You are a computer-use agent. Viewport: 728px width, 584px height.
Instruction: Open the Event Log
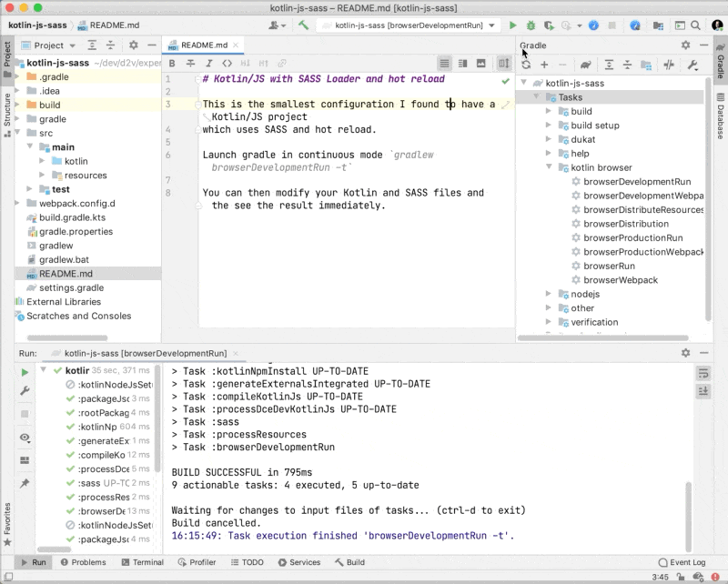pyautogui.click(x=682, y=562)
